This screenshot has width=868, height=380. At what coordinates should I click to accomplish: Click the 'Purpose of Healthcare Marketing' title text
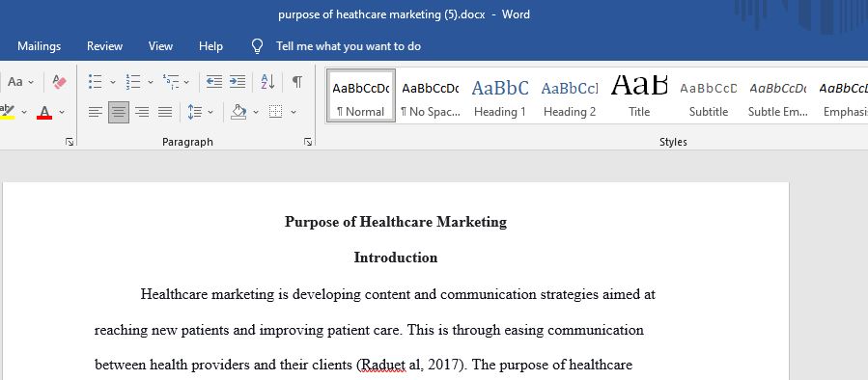(x=396, y=222)
